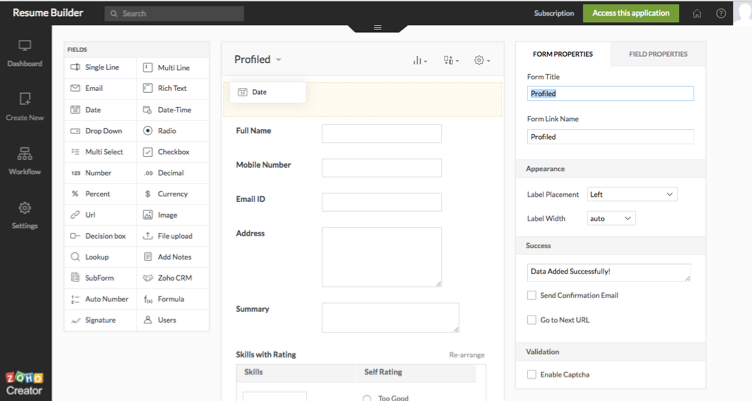This screenshot has height=402, width=753.
Task: Choose the Lookup field
Action: click(x=100, y=257)
